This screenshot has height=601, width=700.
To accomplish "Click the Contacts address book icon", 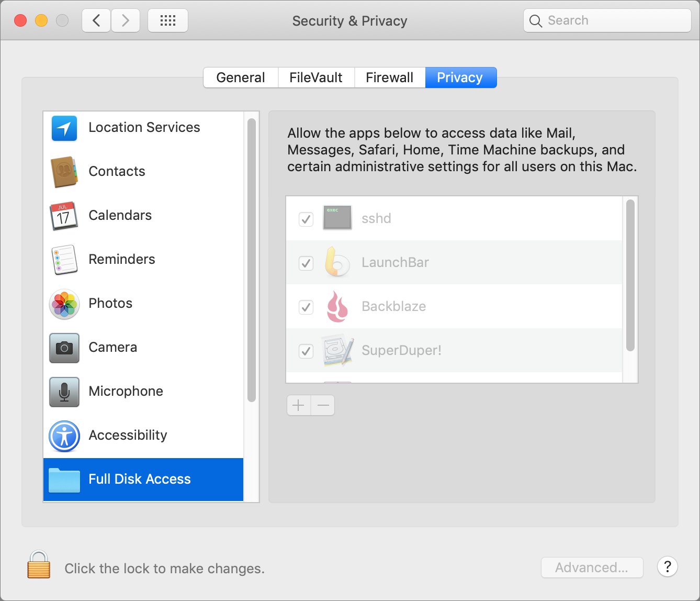I will coord(64,172).
